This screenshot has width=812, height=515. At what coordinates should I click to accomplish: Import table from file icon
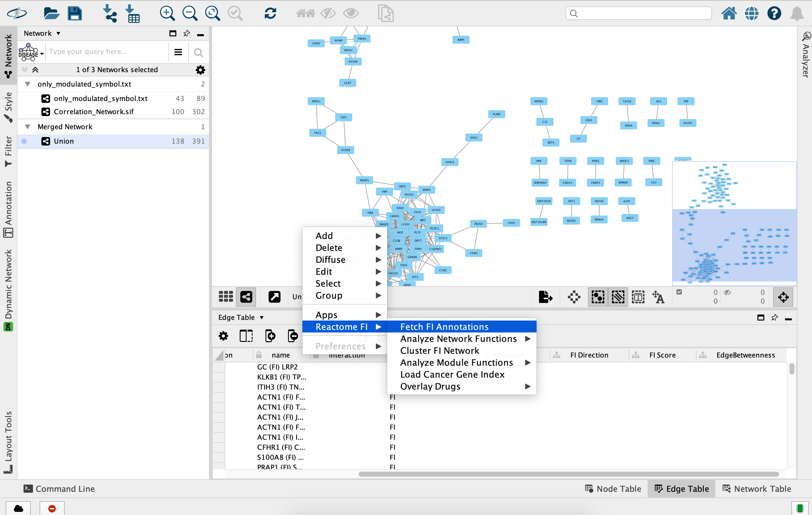(x=132, y=13)
